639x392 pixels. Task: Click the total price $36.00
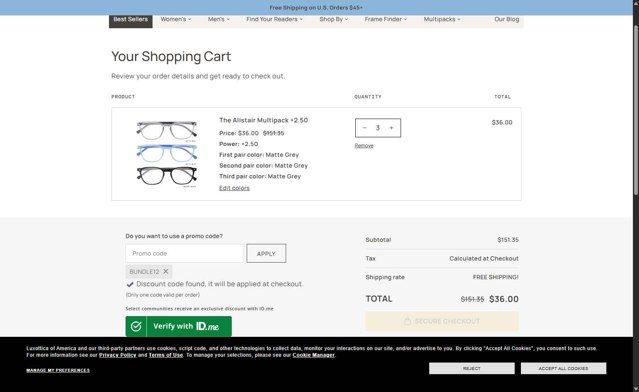pyautogui.click(x=504, y=299)
